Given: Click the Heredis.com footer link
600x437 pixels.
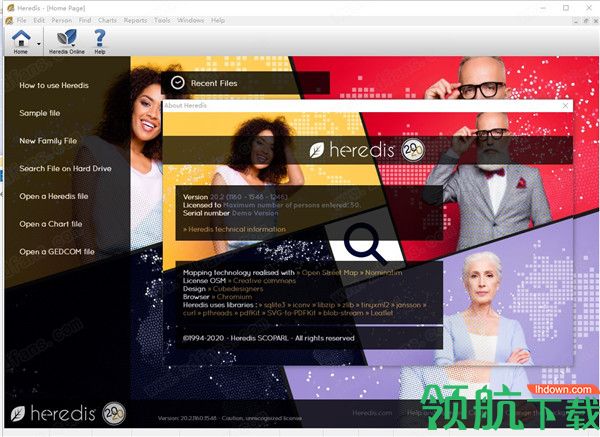Looking at the screenshot, I should [x=372, y=413].
